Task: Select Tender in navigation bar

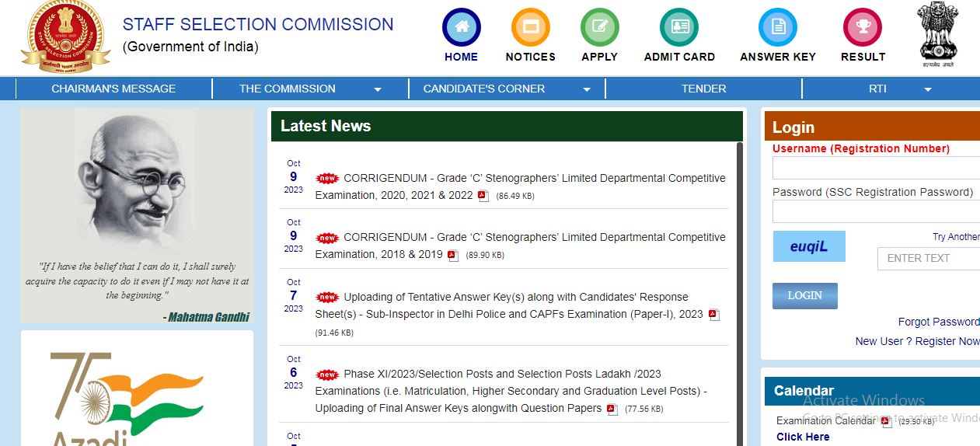Action: click(703, 89)
